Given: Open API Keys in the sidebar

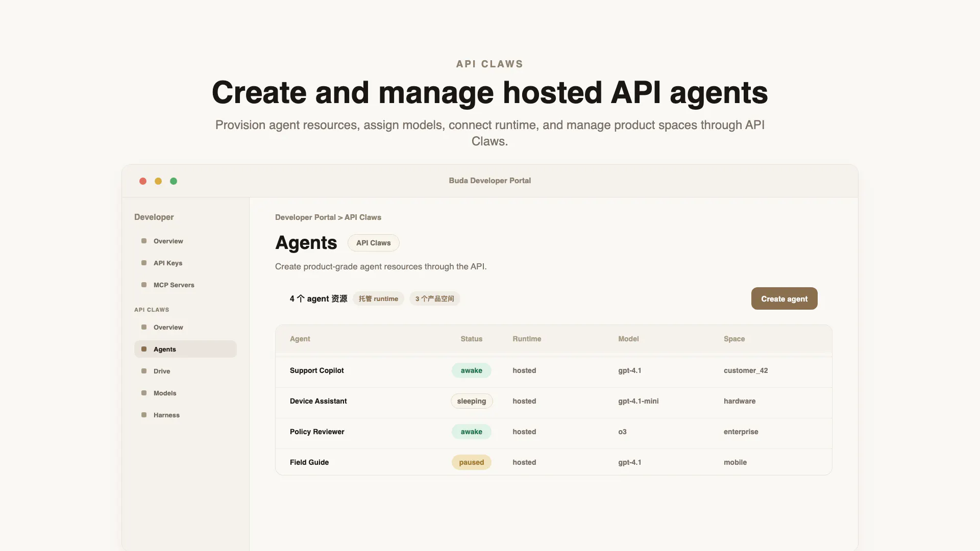Looking at the screenshot, I should pyautogui.click(x=185, y=263).
